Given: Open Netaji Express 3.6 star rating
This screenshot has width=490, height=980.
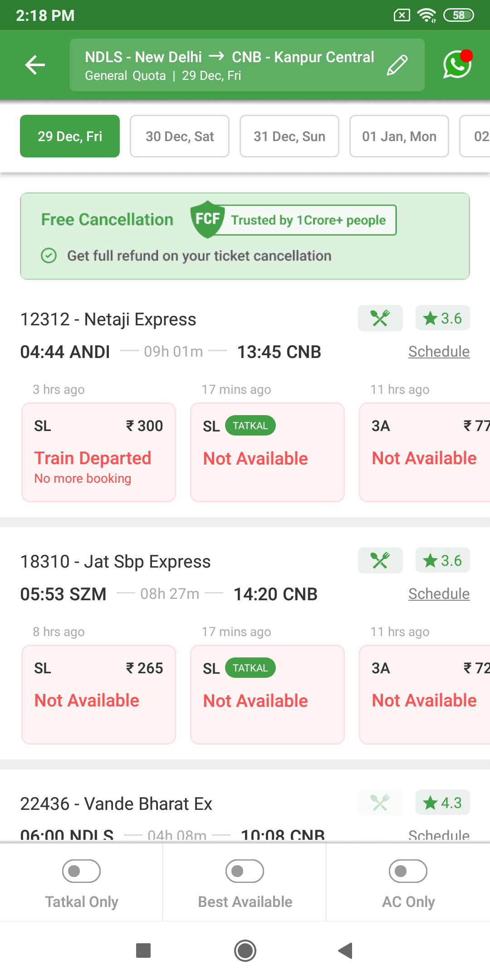Looking at the screenshot, I should 442,318.
